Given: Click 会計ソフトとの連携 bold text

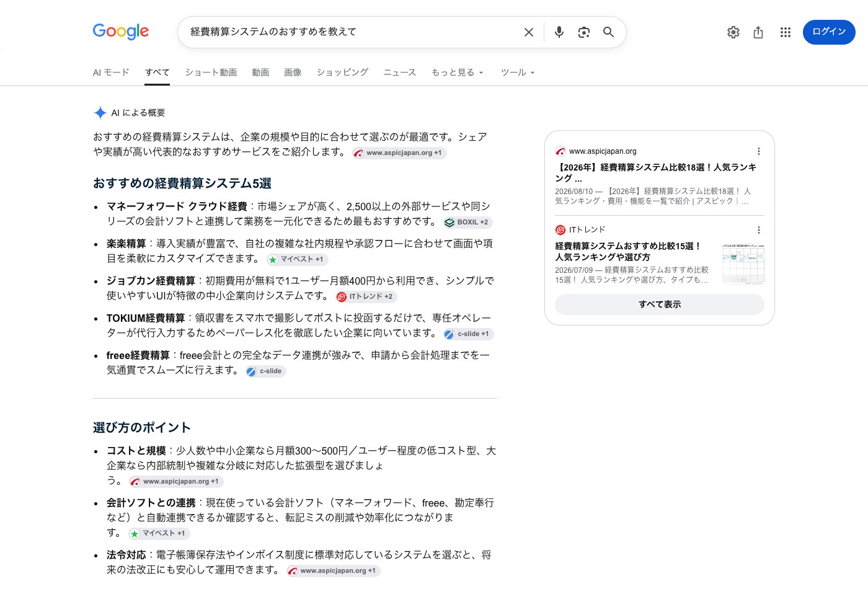Looking at the screenshot, I should point(151,503).
